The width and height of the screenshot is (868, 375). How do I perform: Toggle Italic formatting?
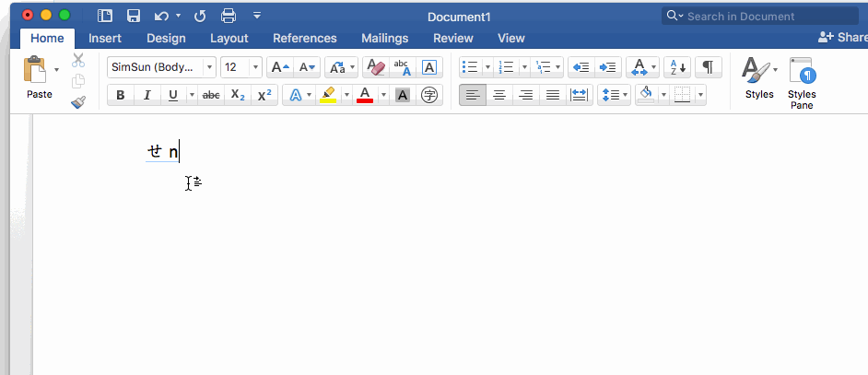click(147, 95)
